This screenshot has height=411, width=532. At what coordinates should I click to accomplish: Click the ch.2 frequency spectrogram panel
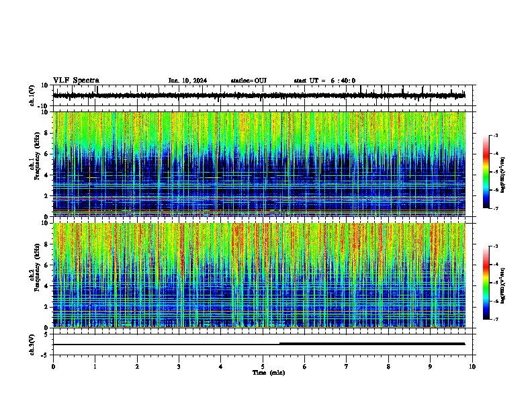tap(259, 275)
